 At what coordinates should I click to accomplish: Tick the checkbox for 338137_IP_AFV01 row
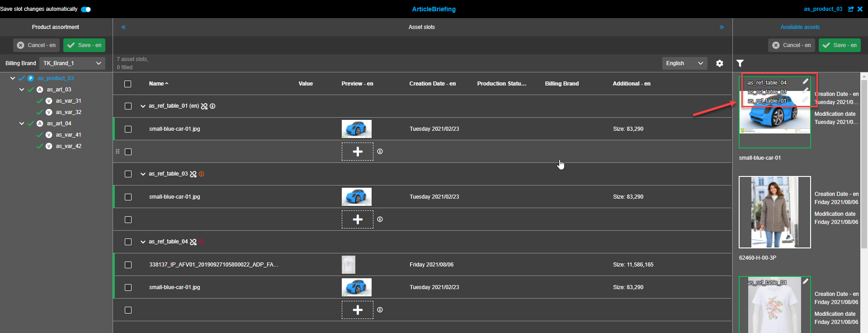(128, 265)
